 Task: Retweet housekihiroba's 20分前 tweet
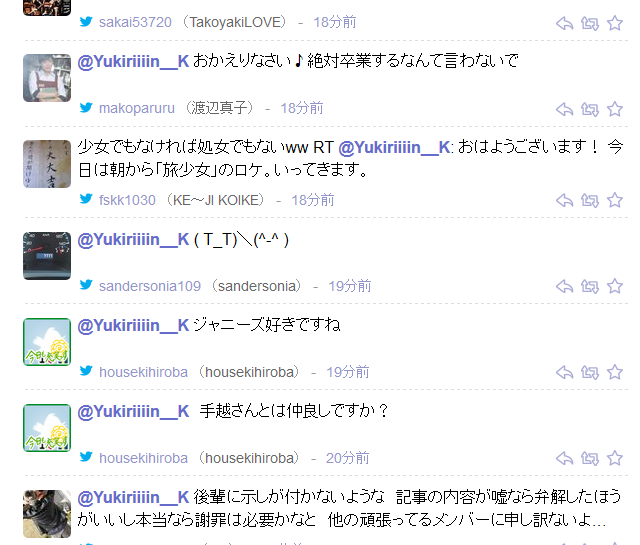590,458
